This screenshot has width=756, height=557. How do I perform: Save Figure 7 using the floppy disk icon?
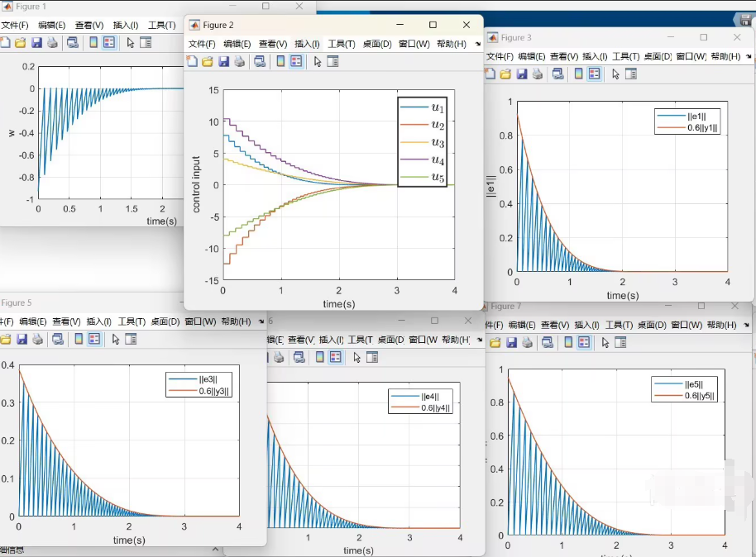pyautogui.click(x=511, y=343)
